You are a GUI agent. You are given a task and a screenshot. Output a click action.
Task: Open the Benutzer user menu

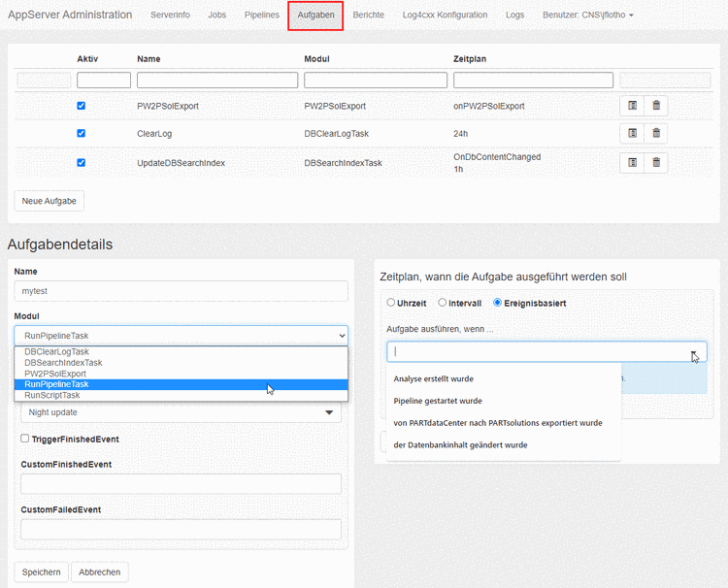(x=588, y=16)
